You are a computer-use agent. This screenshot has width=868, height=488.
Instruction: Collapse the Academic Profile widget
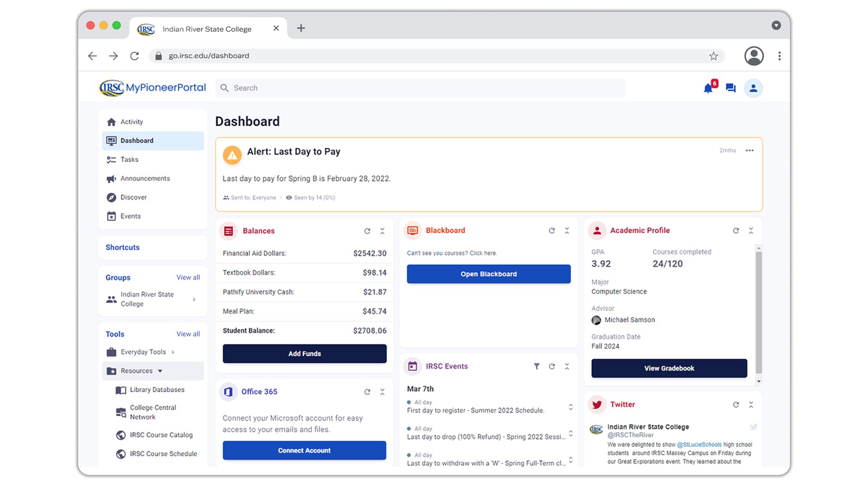(x=751, y=230)
